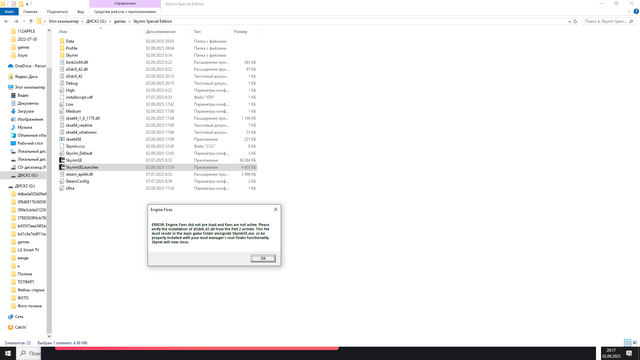Select the Skyrim folder icon
This screenshot has height=360, width=640.
pos(62,55)
